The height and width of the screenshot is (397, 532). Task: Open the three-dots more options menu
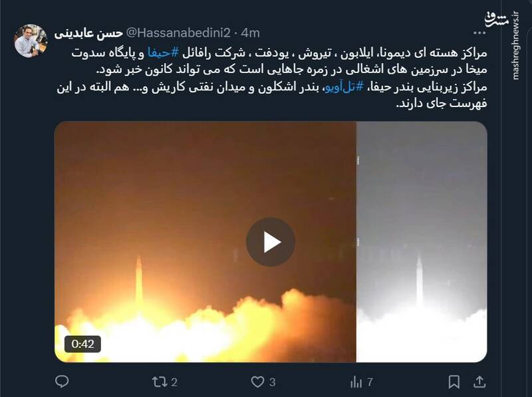pos(479,33)
